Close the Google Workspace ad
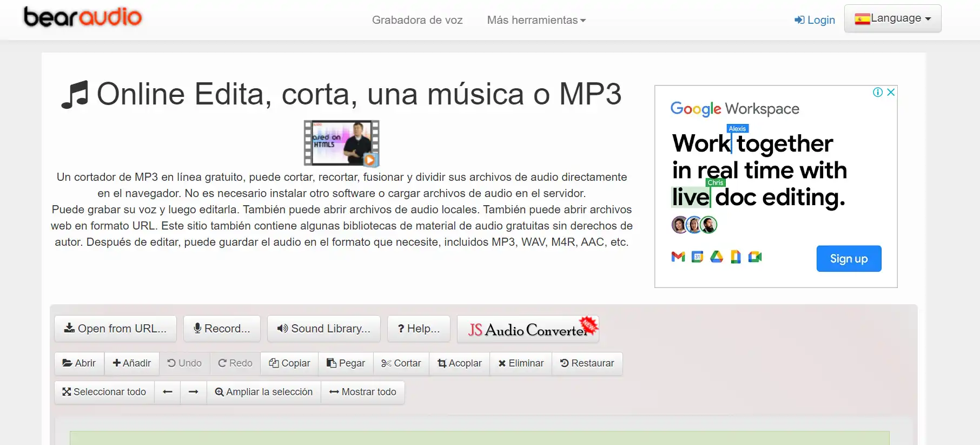Viewport: 980px width, 445px height. click(x=891, y=92)
